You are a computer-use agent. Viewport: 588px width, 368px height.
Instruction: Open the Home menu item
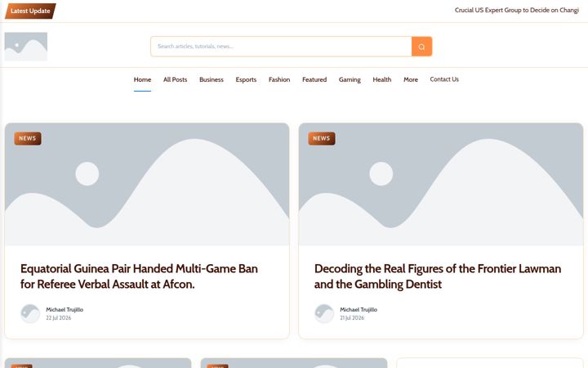click(142, 79)
